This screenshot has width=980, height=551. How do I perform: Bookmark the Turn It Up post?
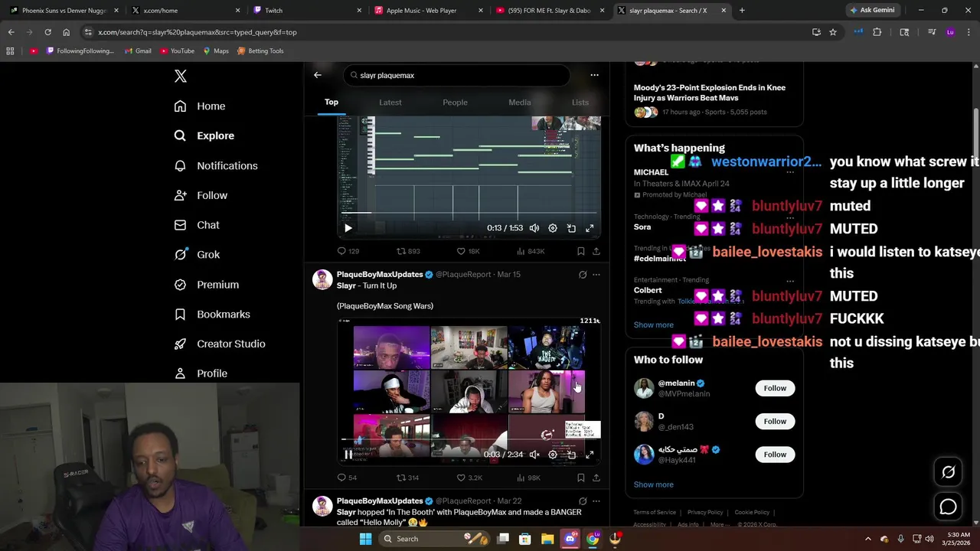click(580, 478)
